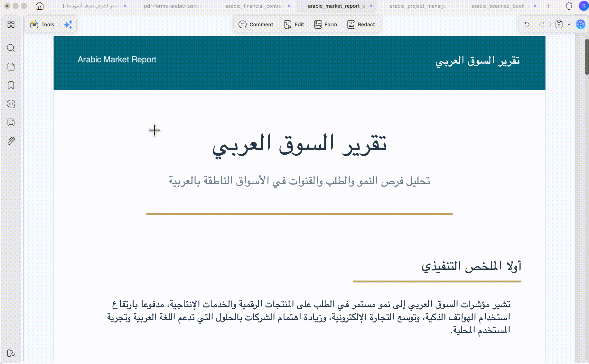The width and height of the screenshot is (589, 364).
Task: Open the home screen icon
Action: pos(40,6)
